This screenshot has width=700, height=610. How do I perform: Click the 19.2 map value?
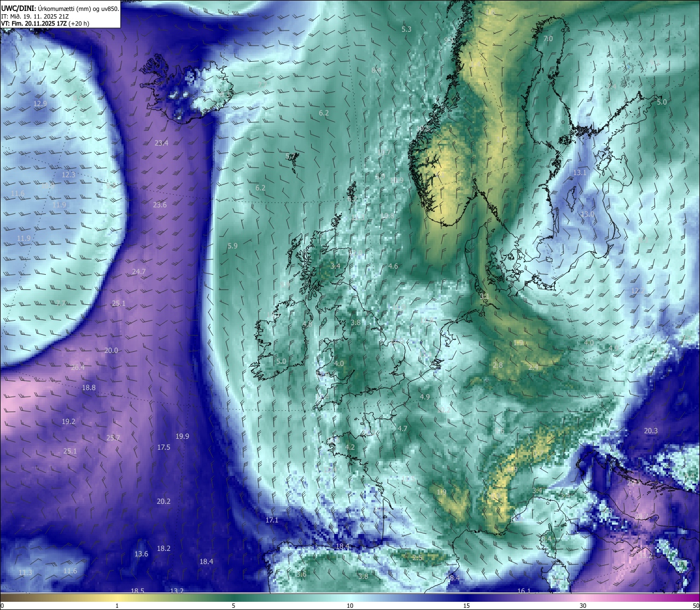click(68, 422)
